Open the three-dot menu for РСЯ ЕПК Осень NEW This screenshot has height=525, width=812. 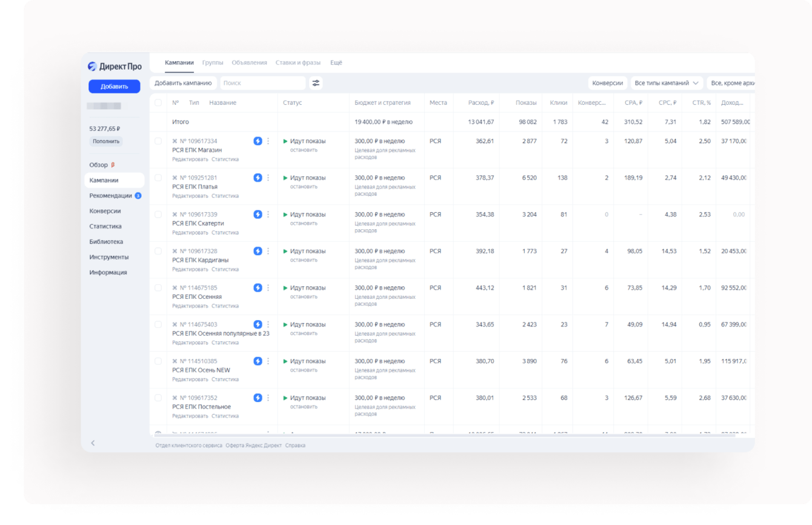[268, 361]
